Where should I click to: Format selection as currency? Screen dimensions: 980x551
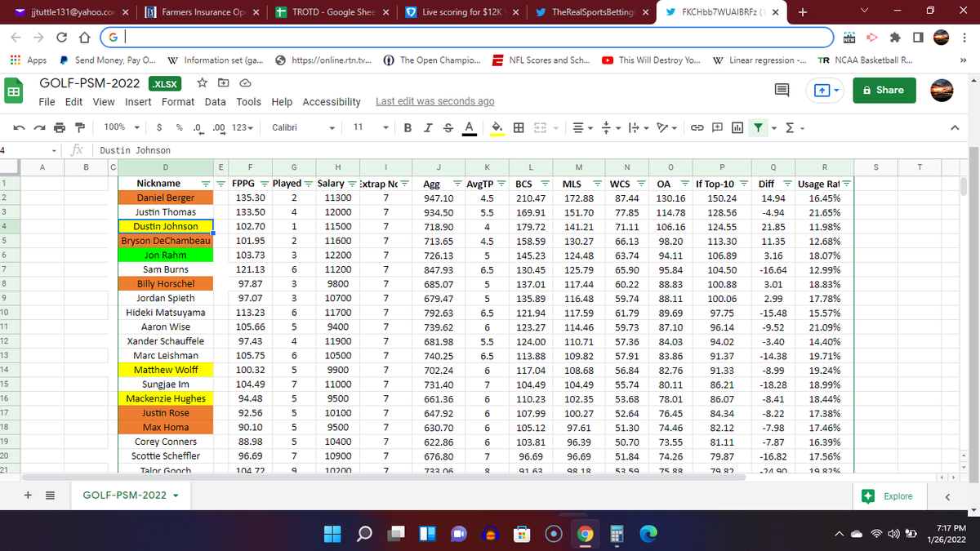[x=158, y=127]
